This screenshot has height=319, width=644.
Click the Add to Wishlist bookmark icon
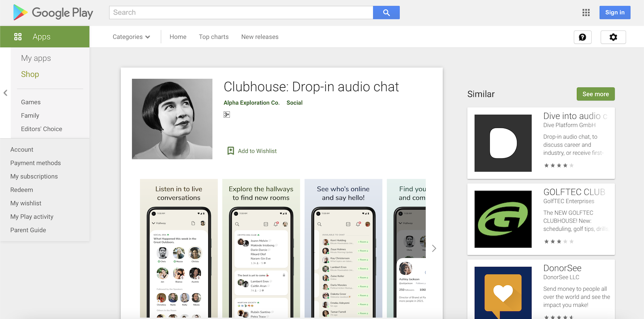tap(231, 151)
